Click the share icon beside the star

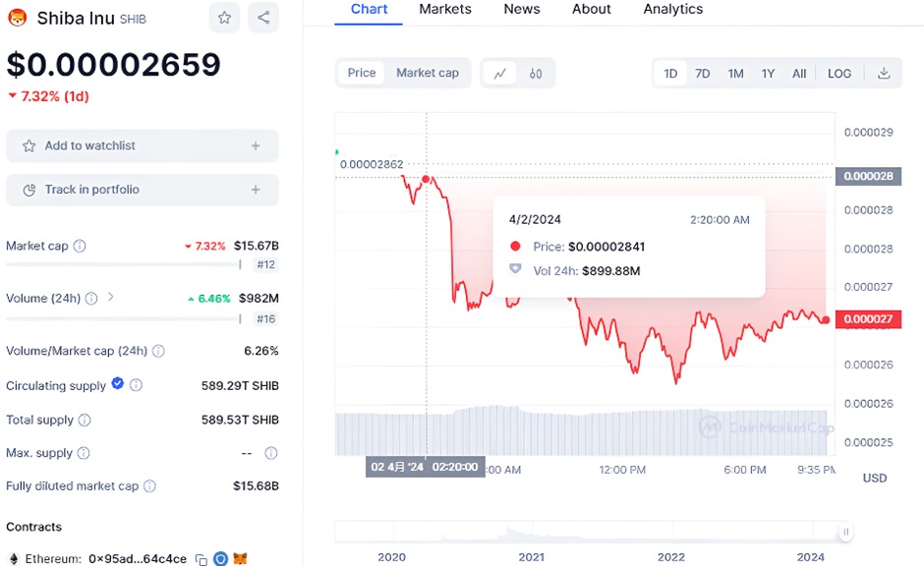pos(262,18)
